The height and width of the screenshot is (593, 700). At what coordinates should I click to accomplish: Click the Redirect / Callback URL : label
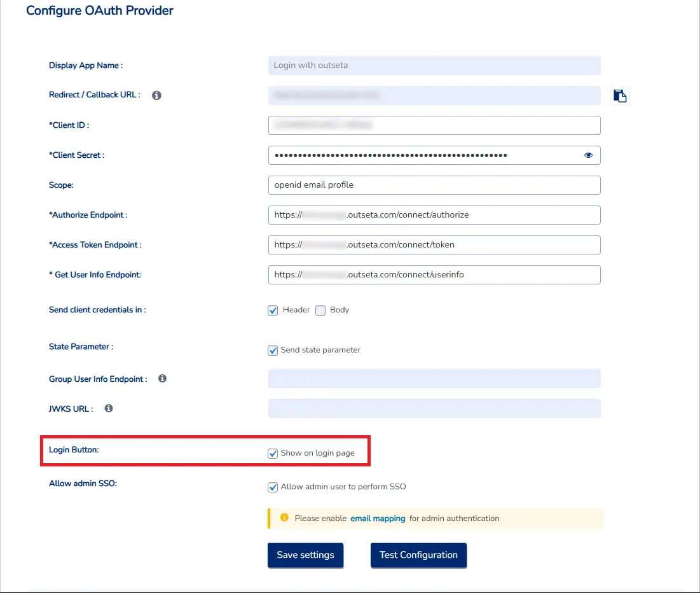[x=94, y=95]
